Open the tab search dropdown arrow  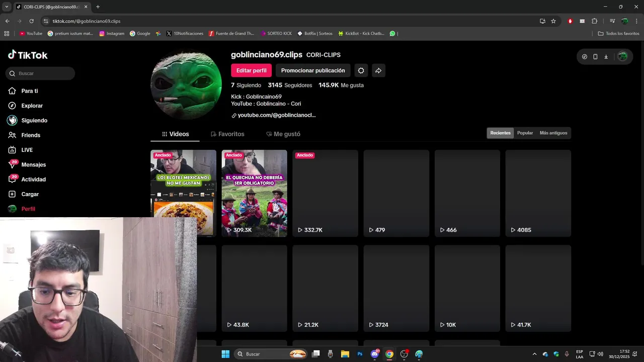click(x=7, y=7)
